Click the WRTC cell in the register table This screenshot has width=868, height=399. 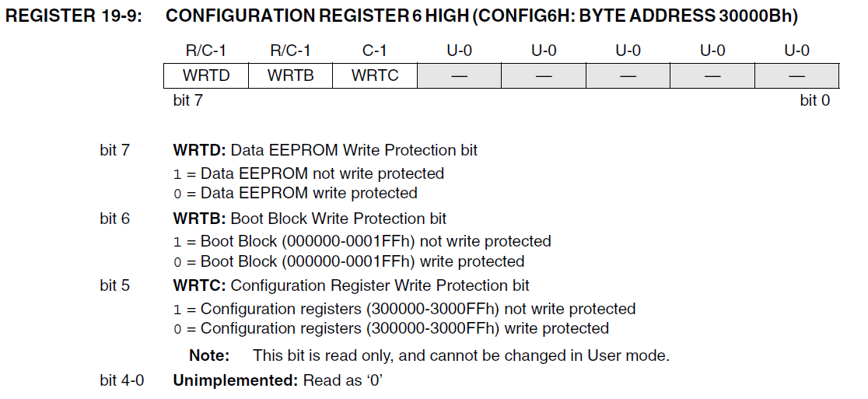coord(374,75)
